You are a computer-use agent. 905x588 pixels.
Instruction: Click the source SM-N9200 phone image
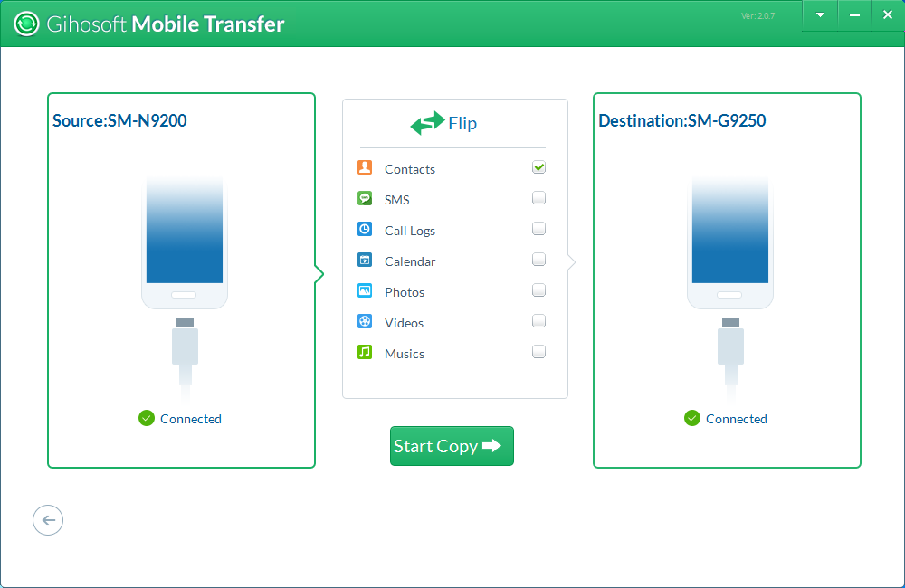[184, 240]
